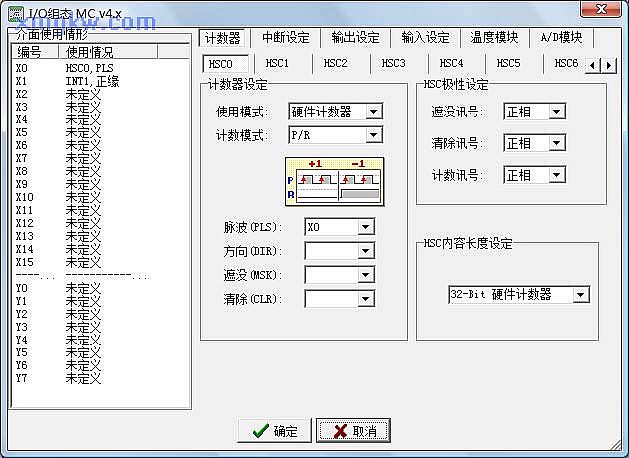Select the HSC1 sub-tab
The height and width of the screenshot is (458, 629).
277,64
